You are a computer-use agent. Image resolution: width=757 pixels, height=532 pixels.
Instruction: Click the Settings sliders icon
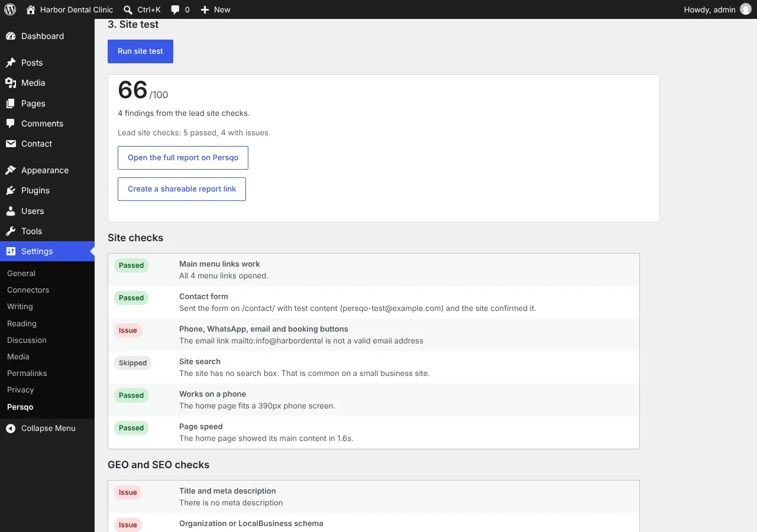tap(11, 251)
